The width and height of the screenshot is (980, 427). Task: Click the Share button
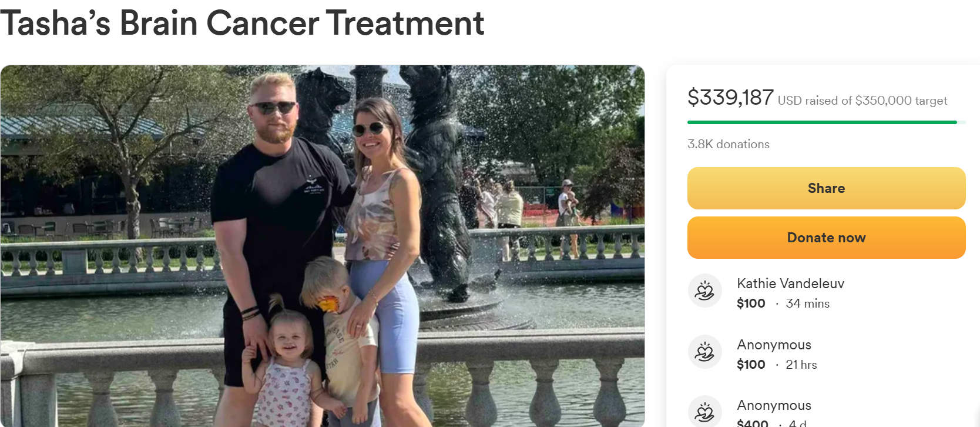(826, 188)
